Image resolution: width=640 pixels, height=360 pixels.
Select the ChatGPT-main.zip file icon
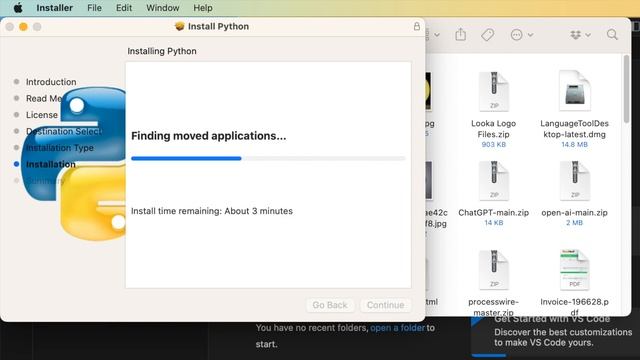coord(493,181)
